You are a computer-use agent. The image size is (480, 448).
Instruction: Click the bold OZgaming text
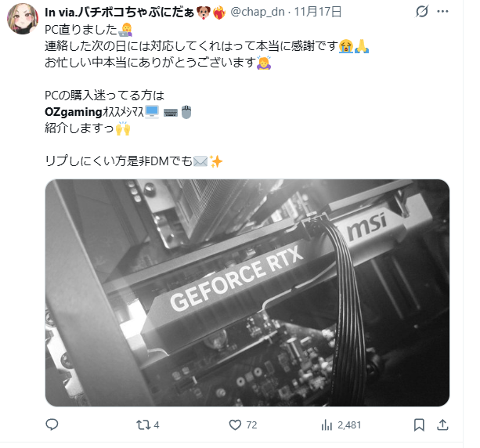(x=74, y=112)
